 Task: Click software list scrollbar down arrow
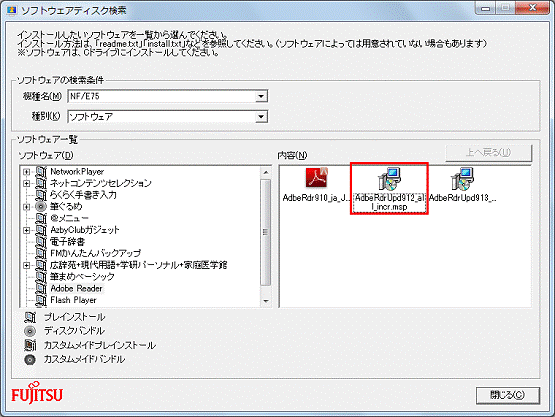click(265, 301)
